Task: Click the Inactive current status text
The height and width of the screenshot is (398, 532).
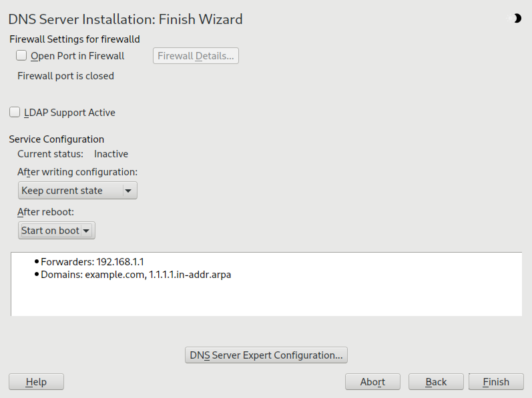Action: coord(111,154)
